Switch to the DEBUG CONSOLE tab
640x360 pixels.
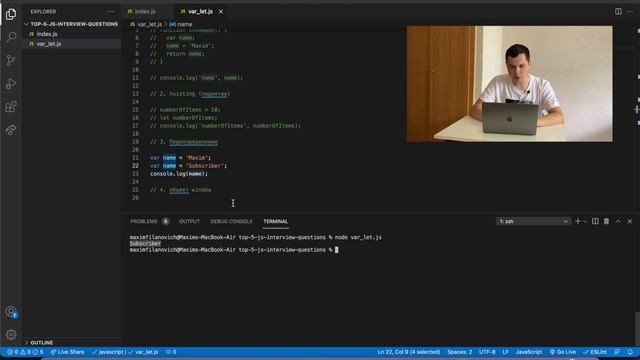coord(231,221)
